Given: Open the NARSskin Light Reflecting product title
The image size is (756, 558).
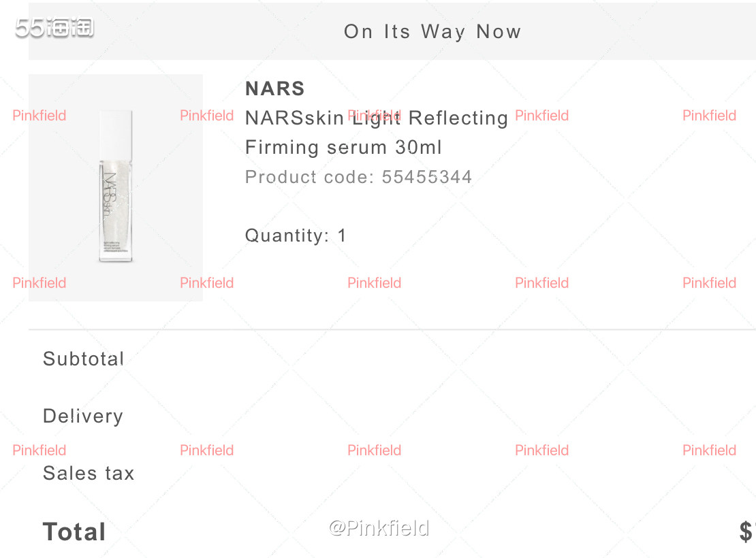Looking at the screenshot, I should tap(377, 118).
